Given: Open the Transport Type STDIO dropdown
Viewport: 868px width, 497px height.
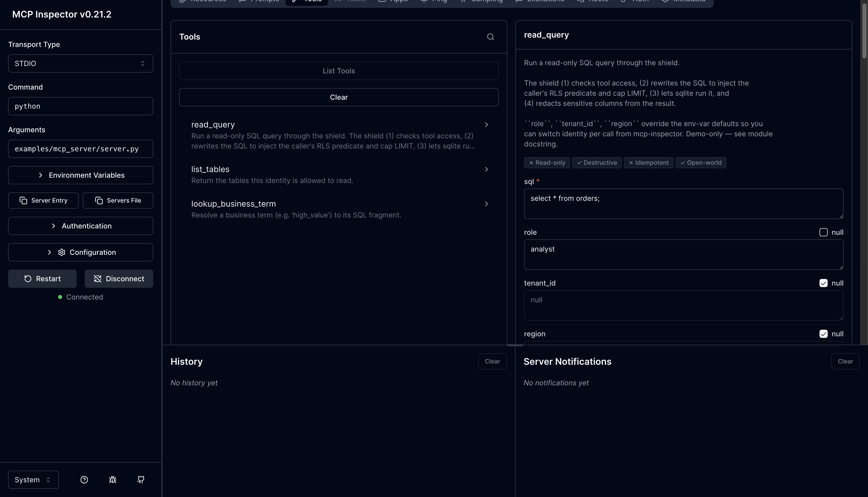Looking at the screenshot, I should [x=80, y=63].
